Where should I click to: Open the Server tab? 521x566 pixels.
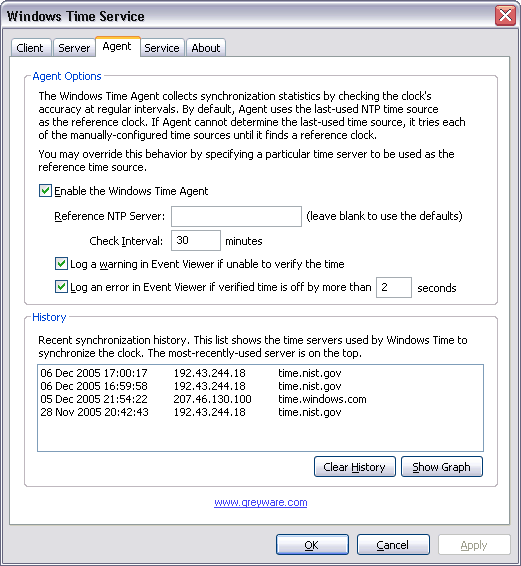(x=74, y=48)
